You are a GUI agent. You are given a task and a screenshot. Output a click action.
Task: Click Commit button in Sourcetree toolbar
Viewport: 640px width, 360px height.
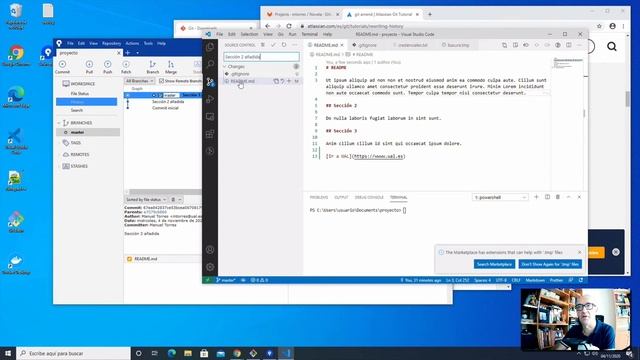point(62,67)
